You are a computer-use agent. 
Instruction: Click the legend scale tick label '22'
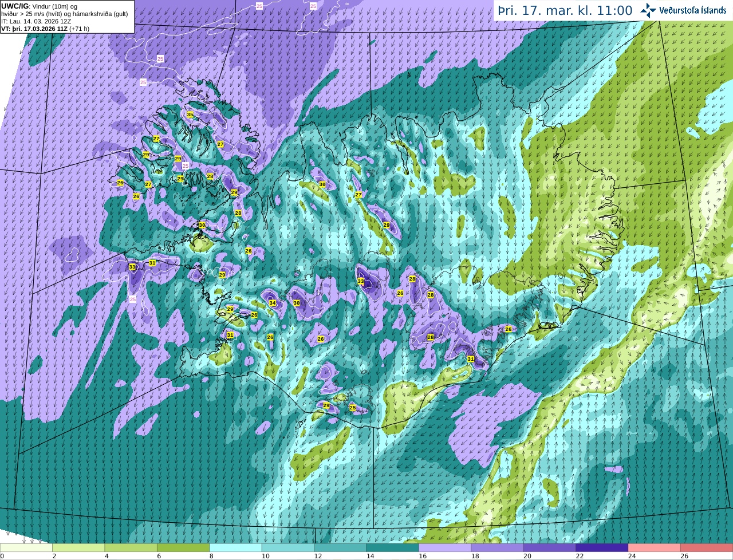click(580, 556)
